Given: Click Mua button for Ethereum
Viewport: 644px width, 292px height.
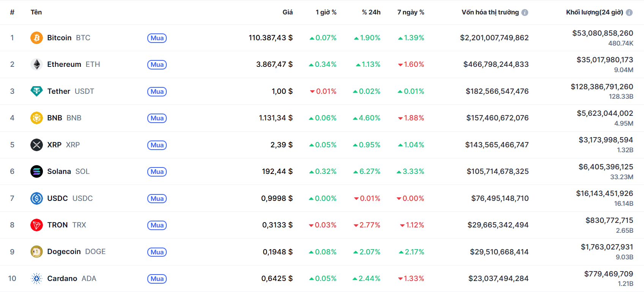Looking at the screenshot, I should pos(157,65).
